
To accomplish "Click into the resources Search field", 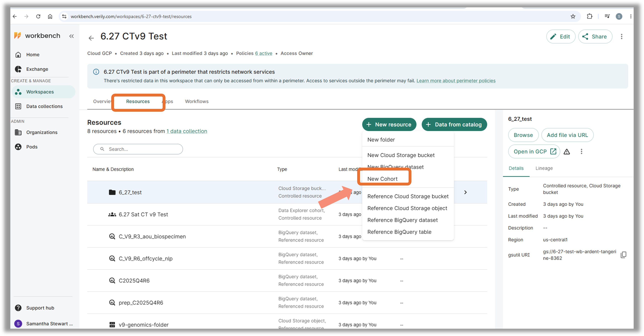I will [138, 149].
